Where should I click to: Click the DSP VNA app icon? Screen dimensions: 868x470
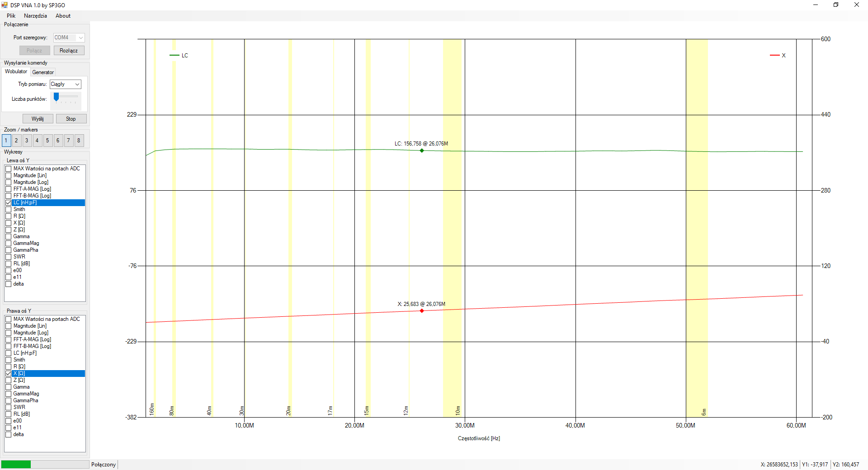[5, 5]
